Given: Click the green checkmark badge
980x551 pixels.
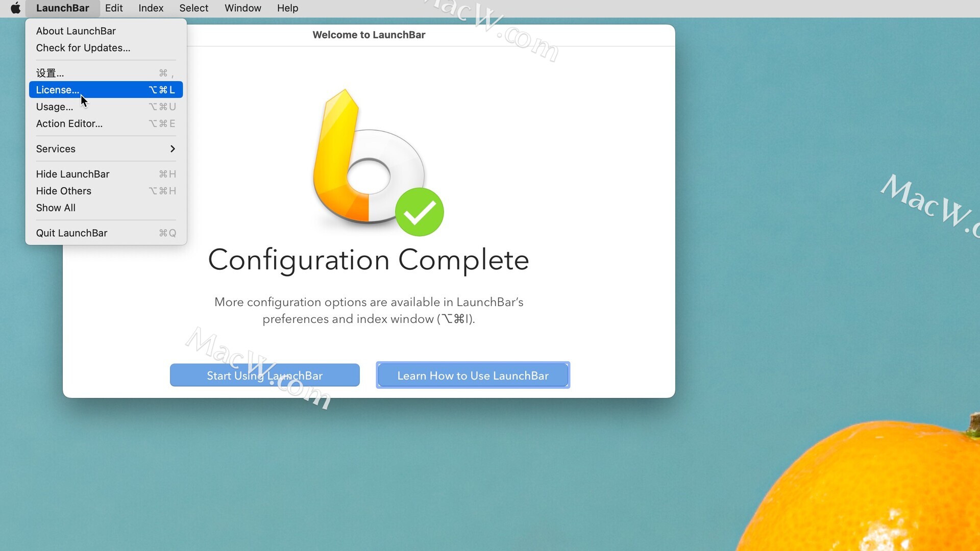Looking at the screenshot, I should coord(420,212).
